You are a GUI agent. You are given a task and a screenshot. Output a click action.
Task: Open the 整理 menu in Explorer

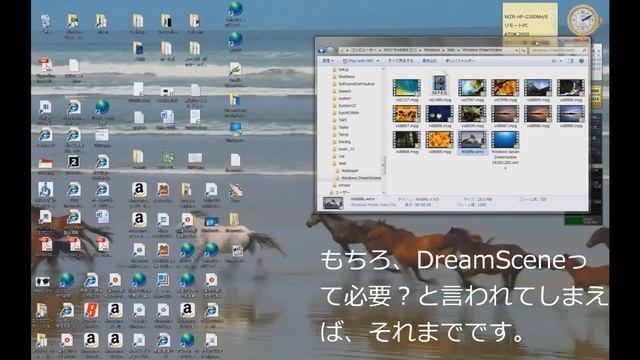[327, 61]
